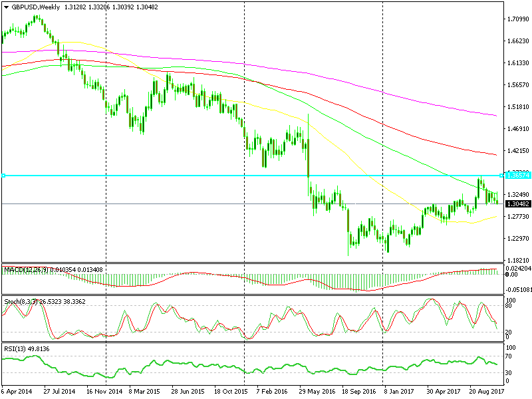The height and width of the screenshot is (399, 532).
Task: Click the 16 Nov 2014 date label
Action: click(x=104, y=392)
